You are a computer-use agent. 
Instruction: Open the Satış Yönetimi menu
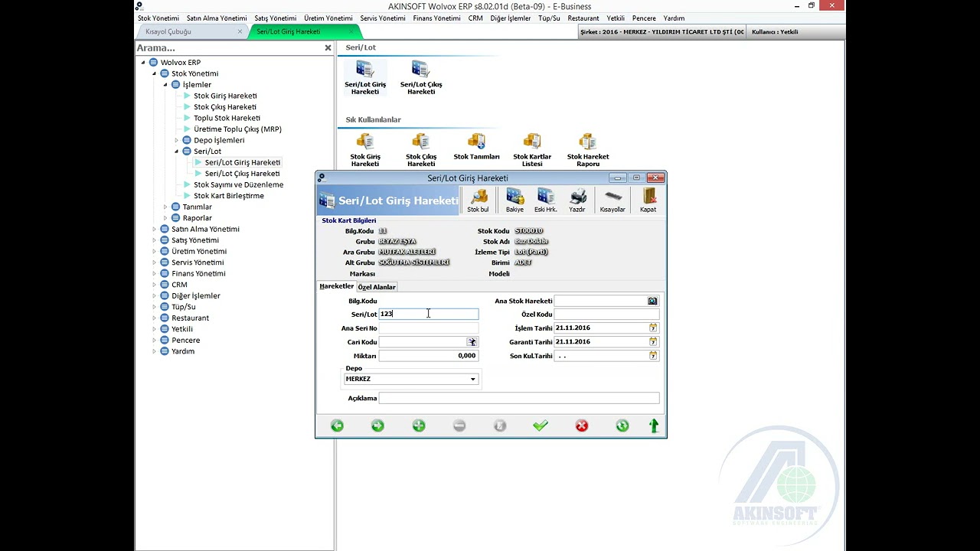tap(275, 18)
